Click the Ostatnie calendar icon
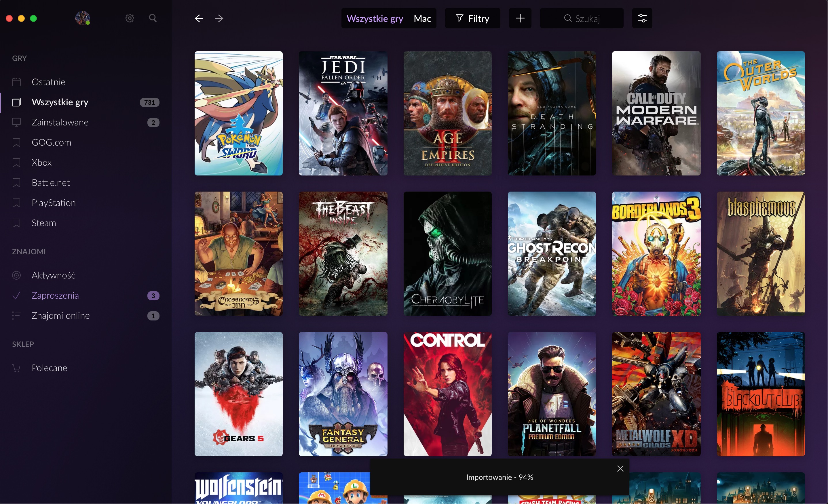 (16, 82)
